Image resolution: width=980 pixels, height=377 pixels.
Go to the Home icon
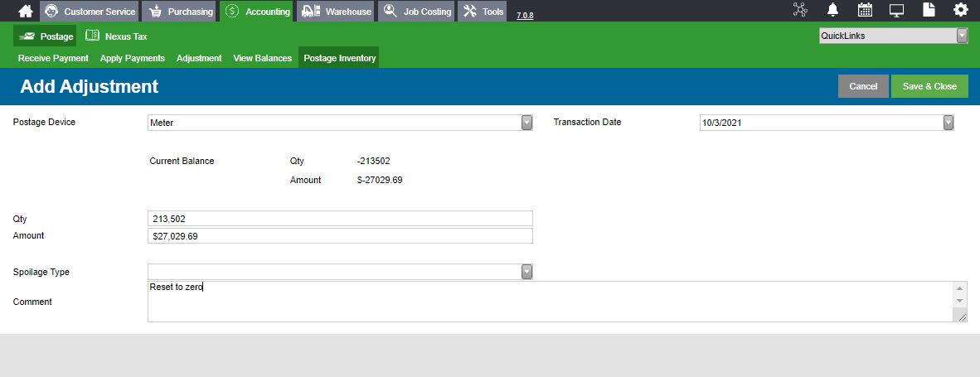[x=26, y=12]
